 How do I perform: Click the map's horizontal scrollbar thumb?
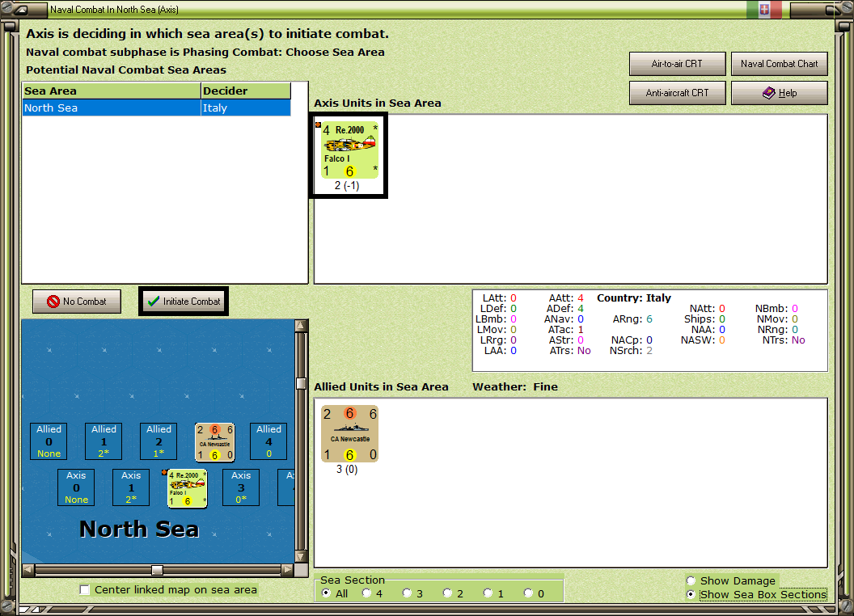[x=157, y=570]
